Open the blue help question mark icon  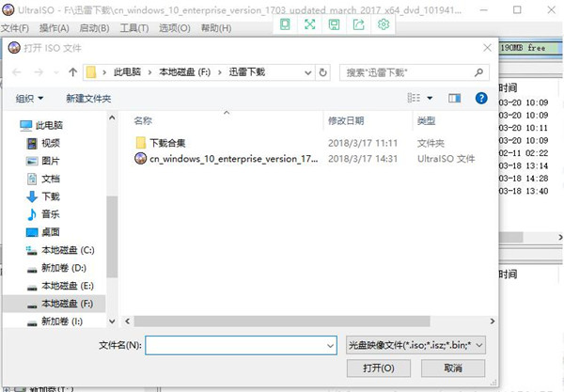(x=481, y=98)
